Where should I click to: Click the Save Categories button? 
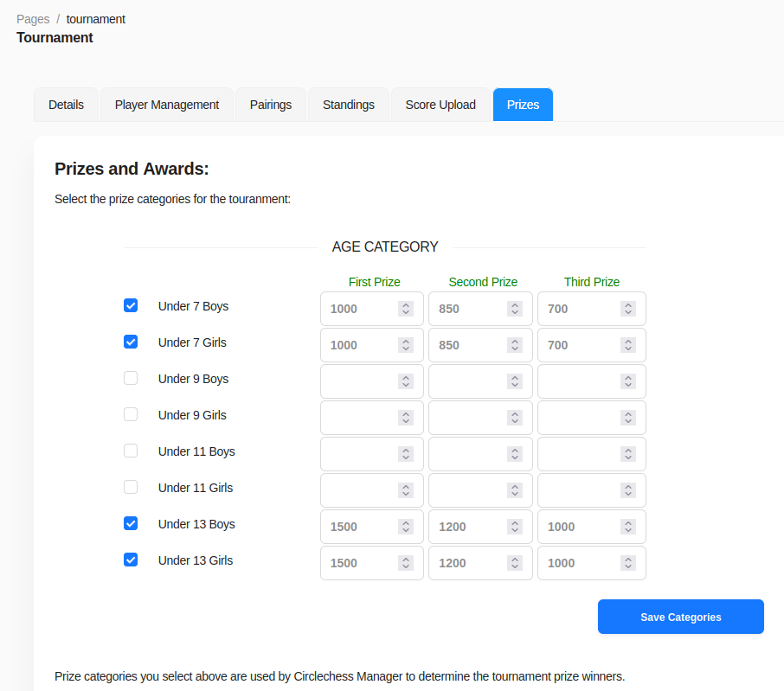click(x=680, y=617)
